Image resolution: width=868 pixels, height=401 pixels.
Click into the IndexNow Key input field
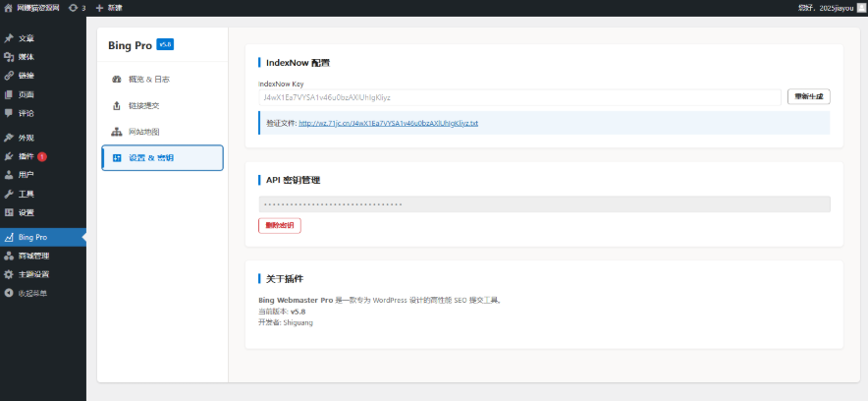[x=518, y=97]
